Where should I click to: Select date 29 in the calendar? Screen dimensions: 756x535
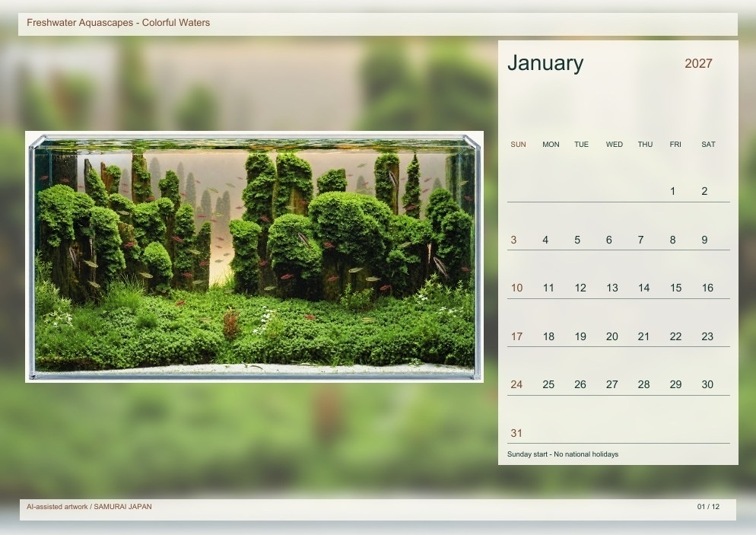click(x=675, y=384)
